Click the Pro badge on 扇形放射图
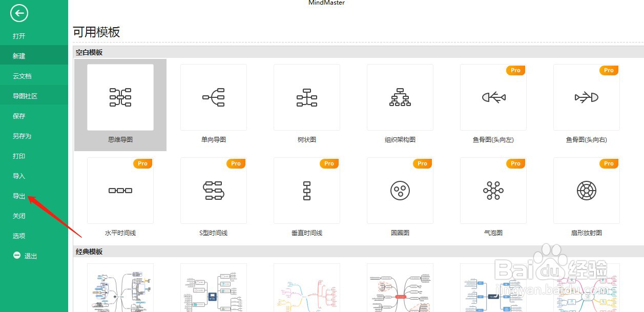The width and height of the screenshot is (644, 312). 609,163
